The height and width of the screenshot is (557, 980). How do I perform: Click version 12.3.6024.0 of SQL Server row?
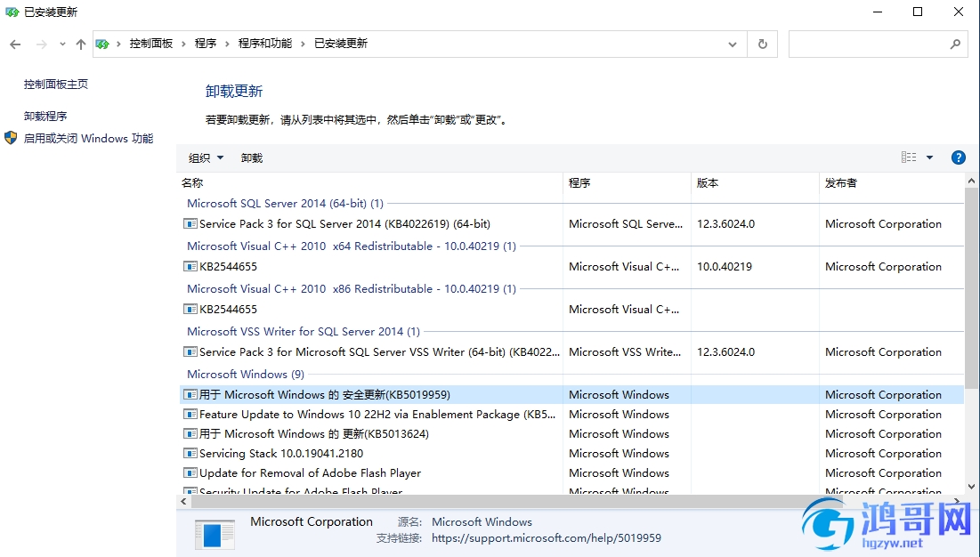(x=725, y=223)
